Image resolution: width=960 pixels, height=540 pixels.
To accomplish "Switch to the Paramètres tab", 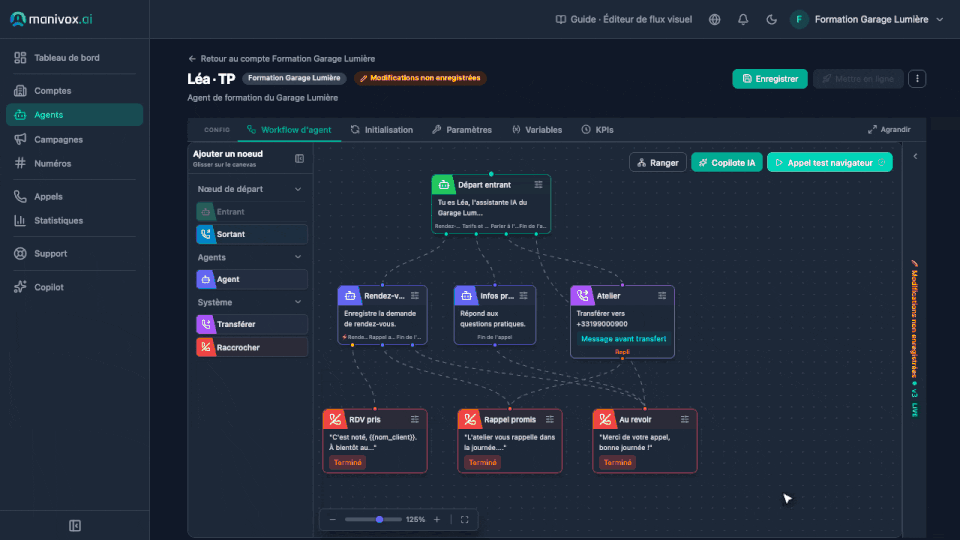I will click(x=462, y=130).
